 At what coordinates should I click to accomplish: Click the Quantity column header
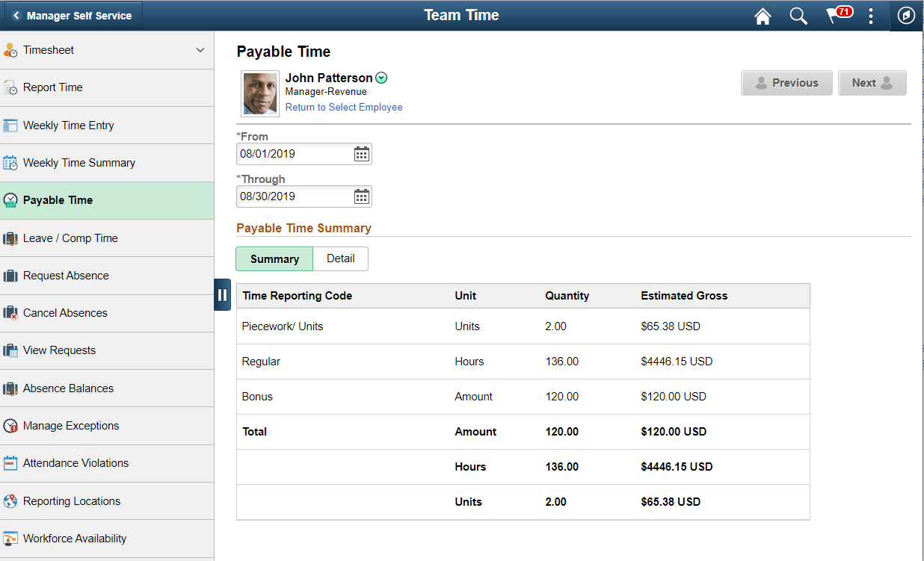pyautogui.click(x=567, y=296)
